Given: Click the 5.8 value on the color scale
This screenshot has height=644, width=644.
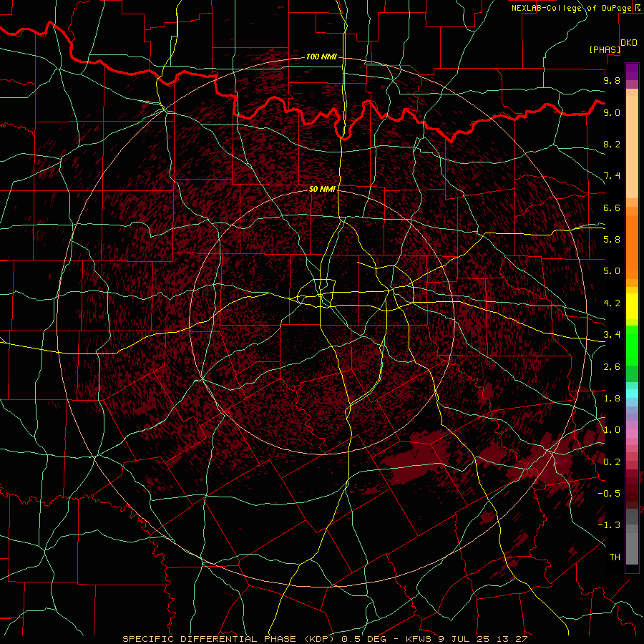Looking at the screenshot, I should coord(612,240).
